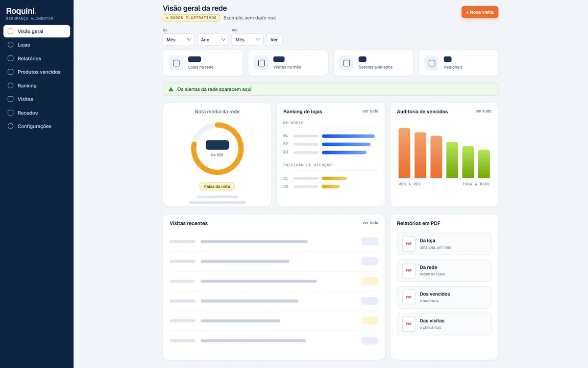The width and height of the screenshot is (588, 368).
Task: Click the Nota média da rede donut chart
Action: pos(217,149)
